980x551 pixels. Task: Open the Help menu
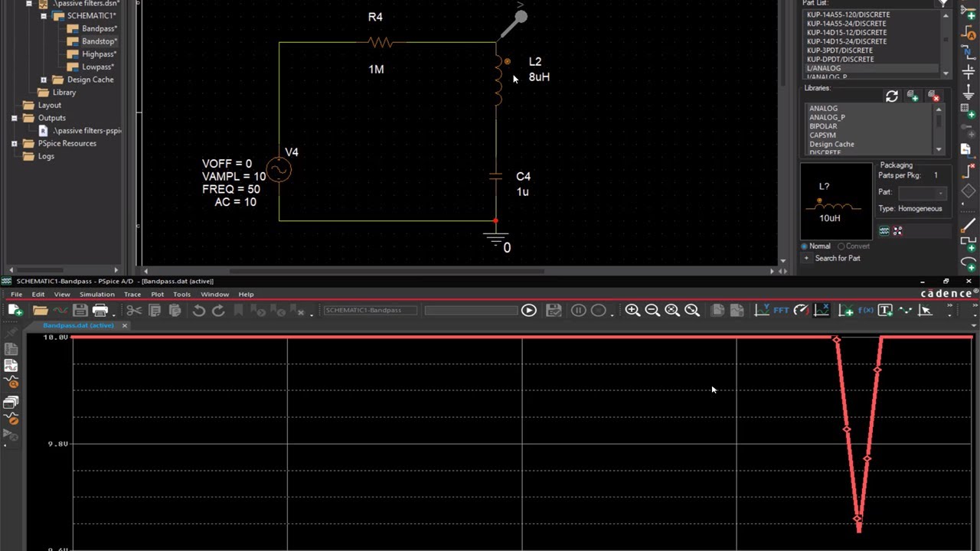(246, 295)
